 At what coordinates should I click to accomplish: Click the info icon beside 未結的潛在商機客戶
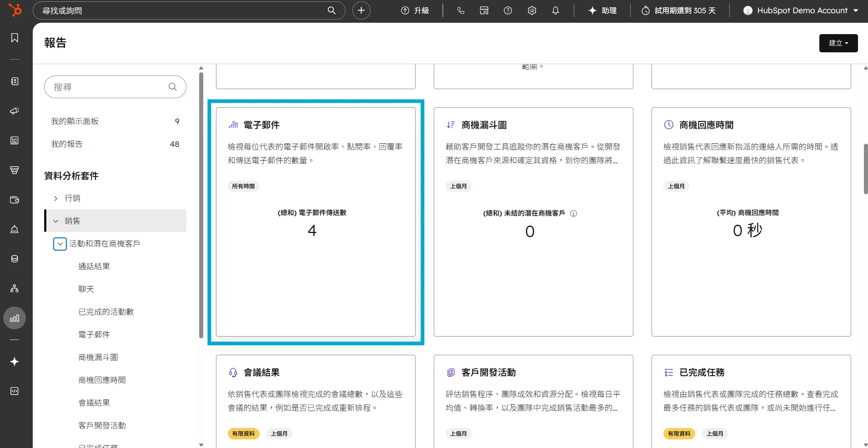[x=574, y=213]
